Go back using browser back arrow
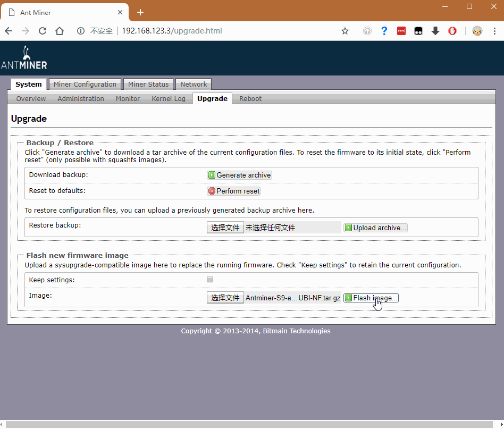This screenshot has height=429, width=504. click(9, 31)
